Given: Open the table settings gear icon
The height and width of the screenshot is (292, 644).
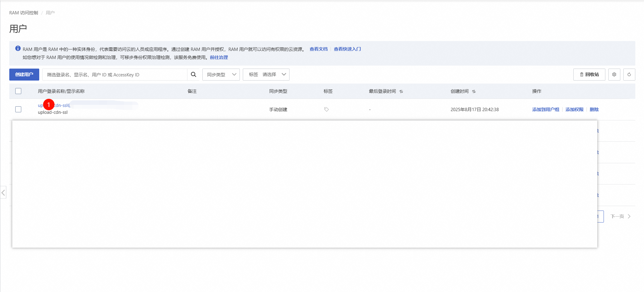Looking at the screenshot, I should point(614,75).
